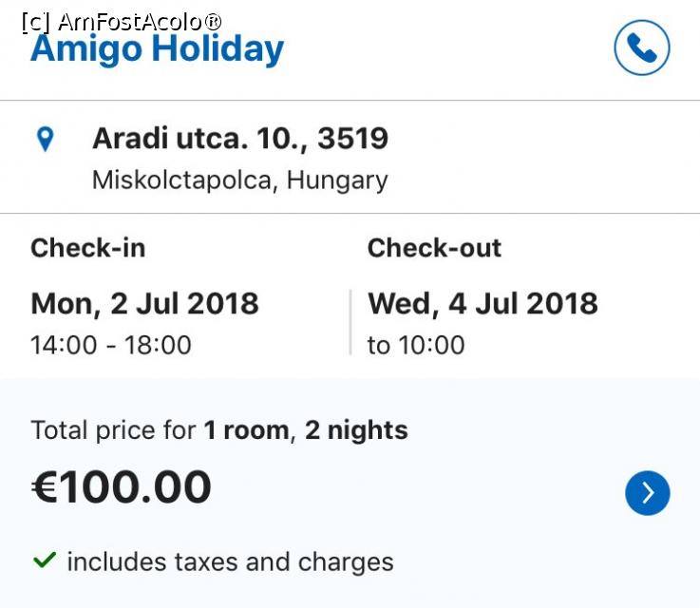Click the 'Total price for' label
700x608 pixels.
click(x=113, y=430)
